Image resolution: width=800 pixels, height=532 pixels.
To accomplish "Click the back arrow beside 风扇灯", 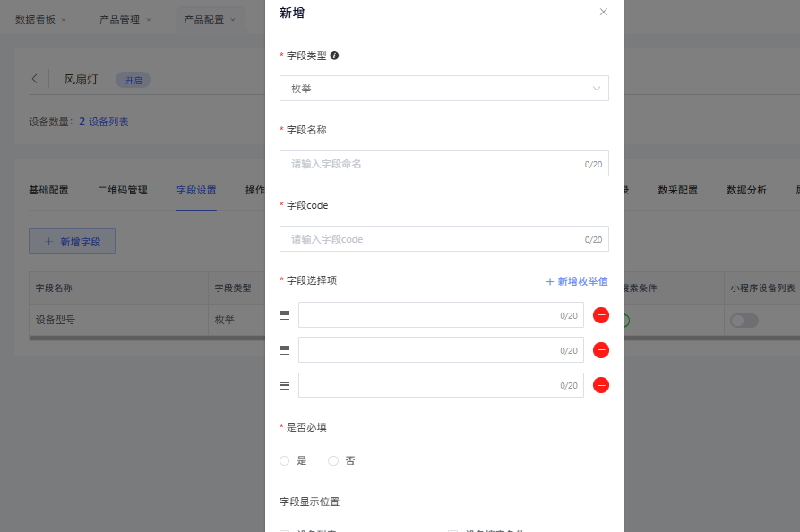I will click(35, 79).
